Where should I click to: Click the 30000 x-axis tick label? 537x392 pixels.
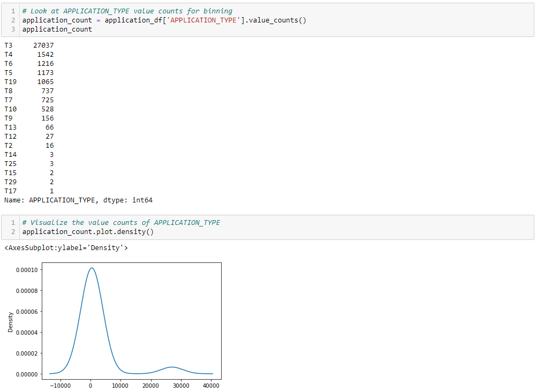click(x=181, y=386)
